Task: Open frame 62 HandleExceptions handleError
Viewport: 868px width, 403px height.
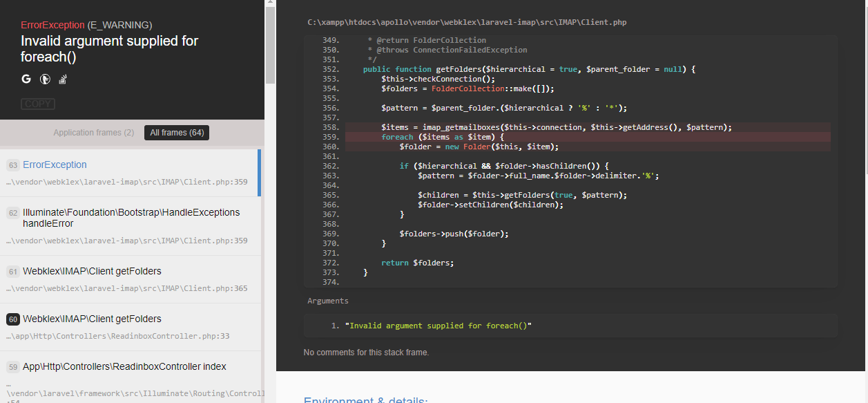Action: [x=131, y=218]
